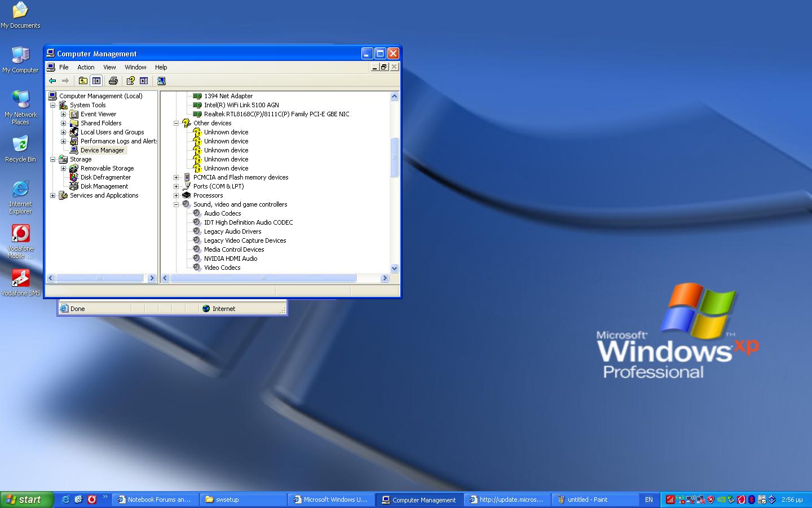Screen dimensions: 812x508
Task: Switch to Microsoft Windows Update taskbar button
Action: pyautogui.click(x=332, y=500)
